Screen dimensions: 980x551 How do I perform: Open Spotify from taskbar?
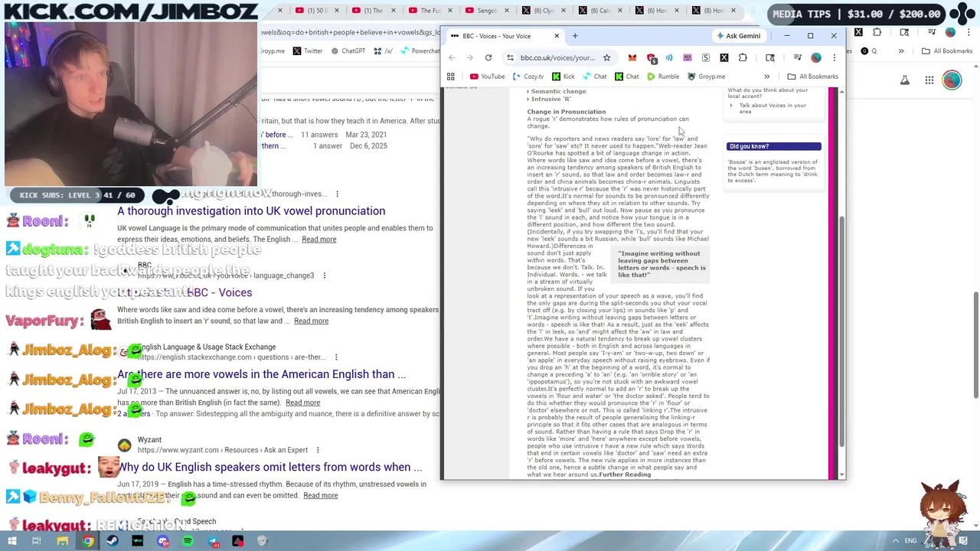pos(188,541)
